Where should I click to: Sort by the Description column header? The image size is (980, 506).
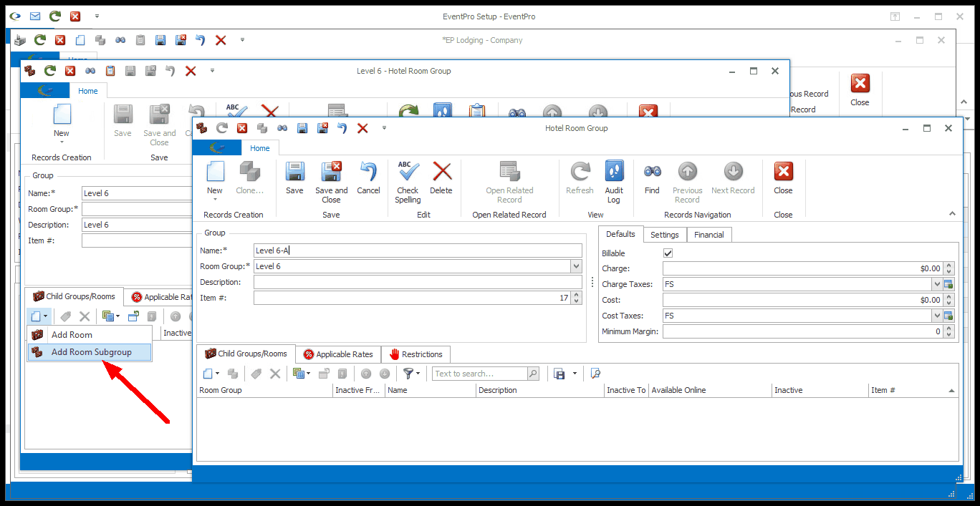point(540,390)
